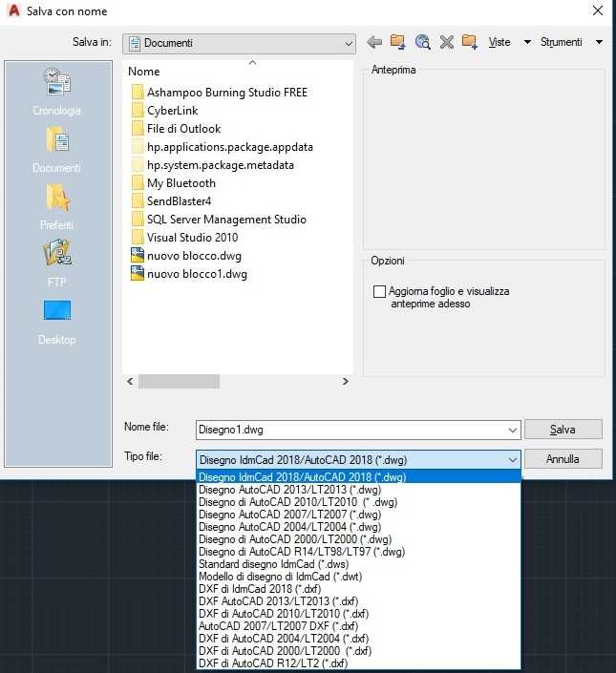Viewport: 616px width, 673px height.
Task: Choose Disegno di AutoCAD 2000/LT2000 (*.dwg)
Action: [358, 539]
